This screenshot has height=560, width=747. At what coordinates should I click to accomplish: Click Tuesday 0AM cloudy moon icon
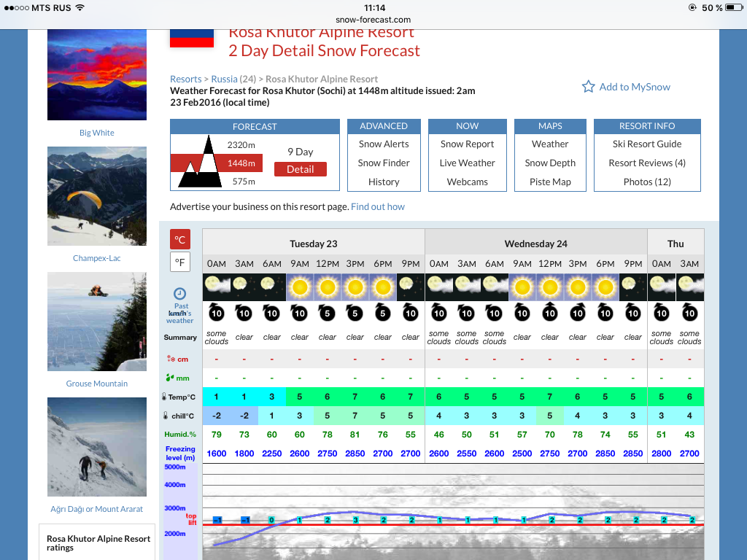pyautogui.click(x=216, y=287)
